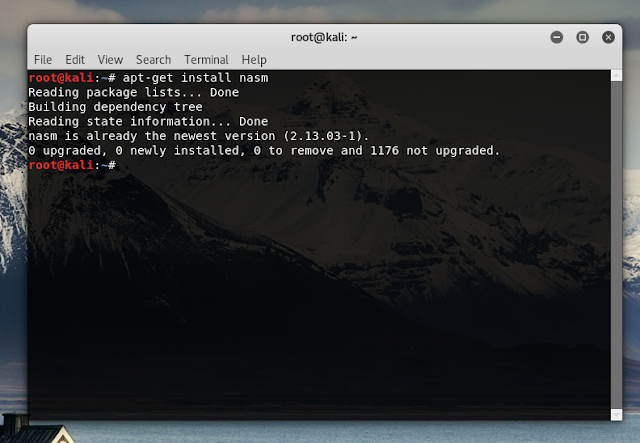
Task: Open the Search menu
Action: [153, 60]
